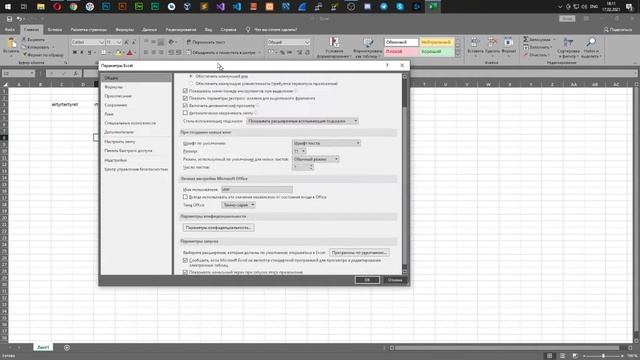Open File Explorer from the taskbar

pos(41,7)
